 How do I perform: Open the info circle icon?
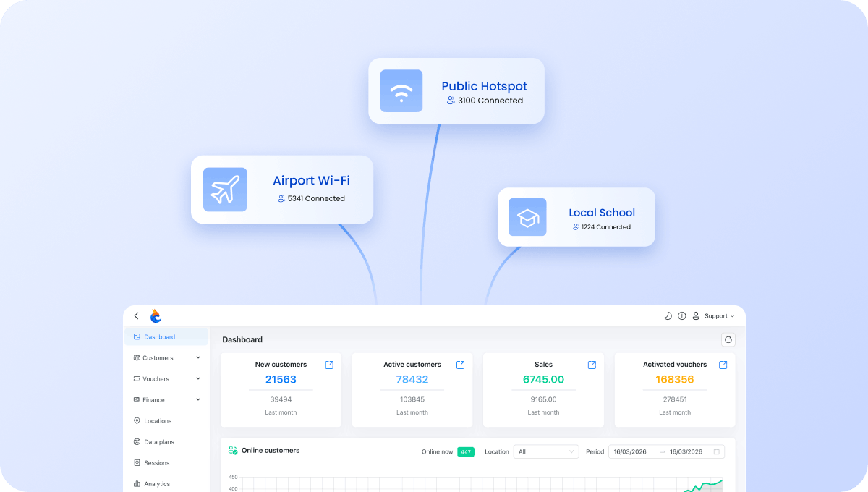[682, 316]
